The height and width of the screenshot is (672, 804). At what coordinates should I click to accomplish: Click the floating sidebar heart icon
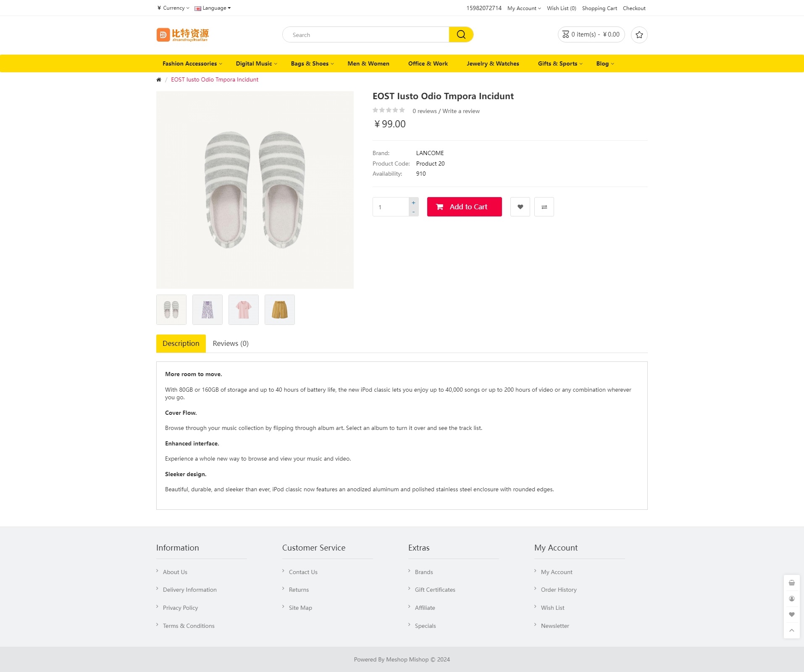(791, 614)
